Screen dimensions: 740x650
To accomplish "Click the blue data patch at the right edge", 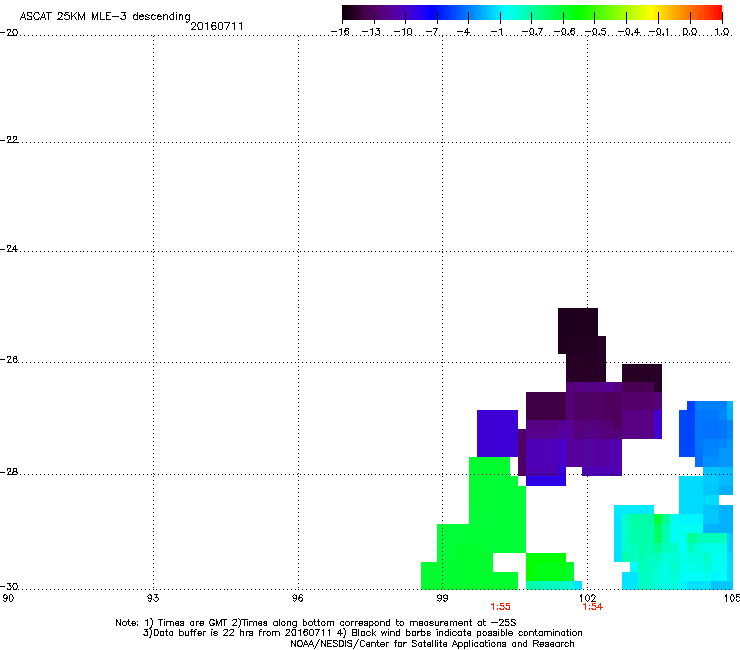I will (x=706, y=432).
